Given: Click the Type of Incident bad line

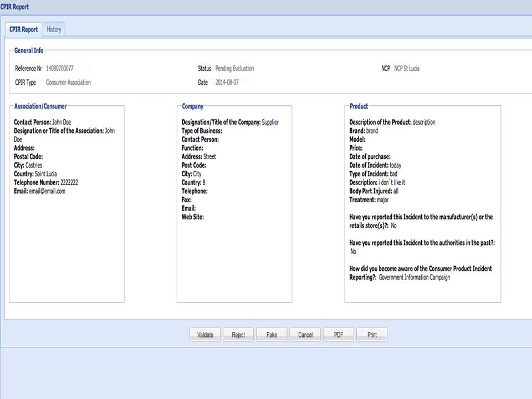Looking at the screenshot, I should point(373,173).
